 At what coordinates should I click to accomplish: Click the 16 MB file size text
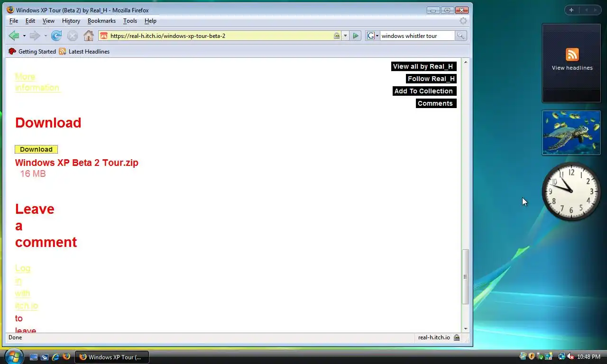pos(33,174)
